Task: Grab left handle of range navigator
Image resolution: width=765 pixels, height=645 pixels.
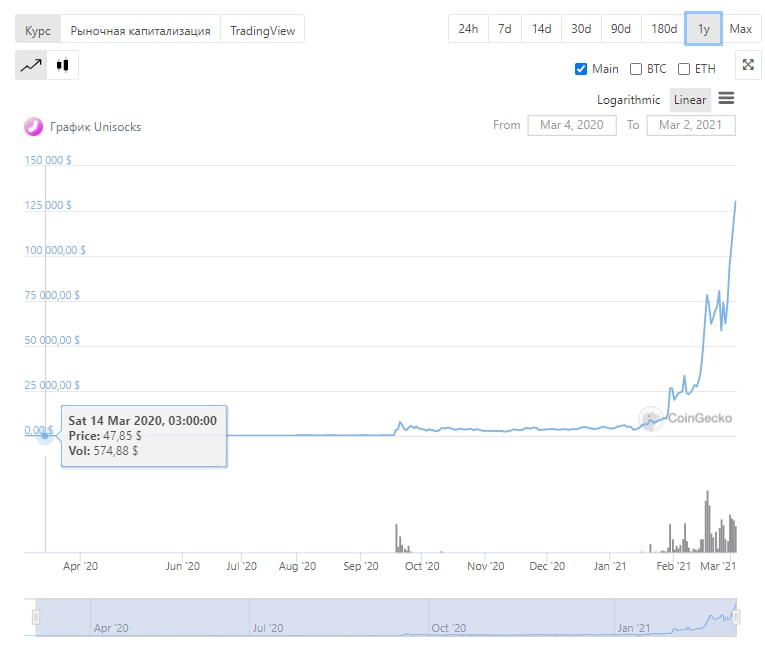Action: pos(36,617)
